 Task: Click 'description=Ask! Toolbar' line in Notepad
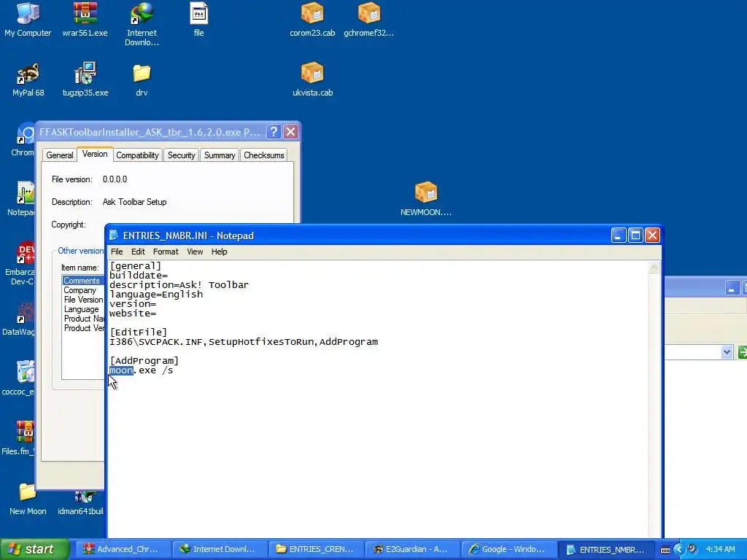pyautogui.click(x=179, y=285)
